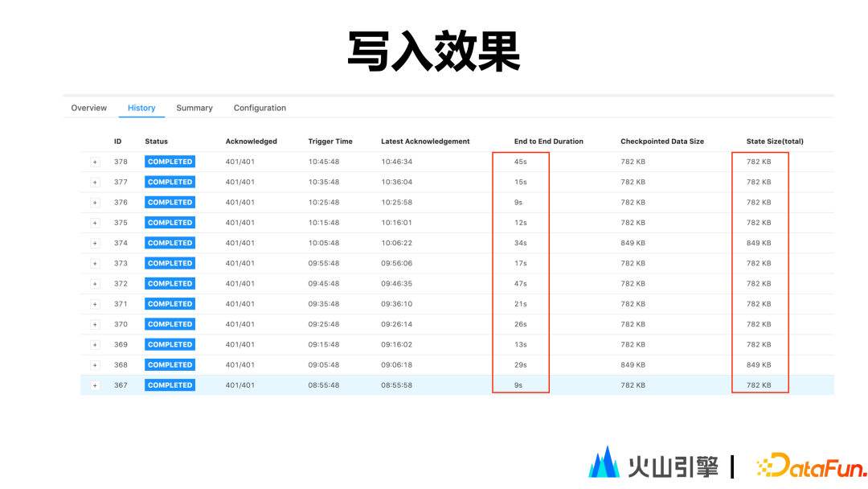
Task: Select 17s duration cell
Action: [x=520, y=263]
